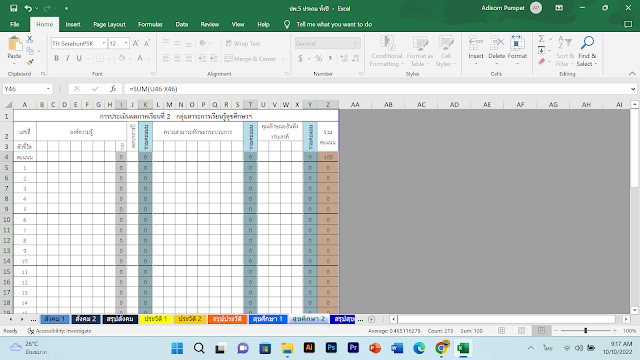Open File Explorer from the taskbar

[x=287, y=348]
